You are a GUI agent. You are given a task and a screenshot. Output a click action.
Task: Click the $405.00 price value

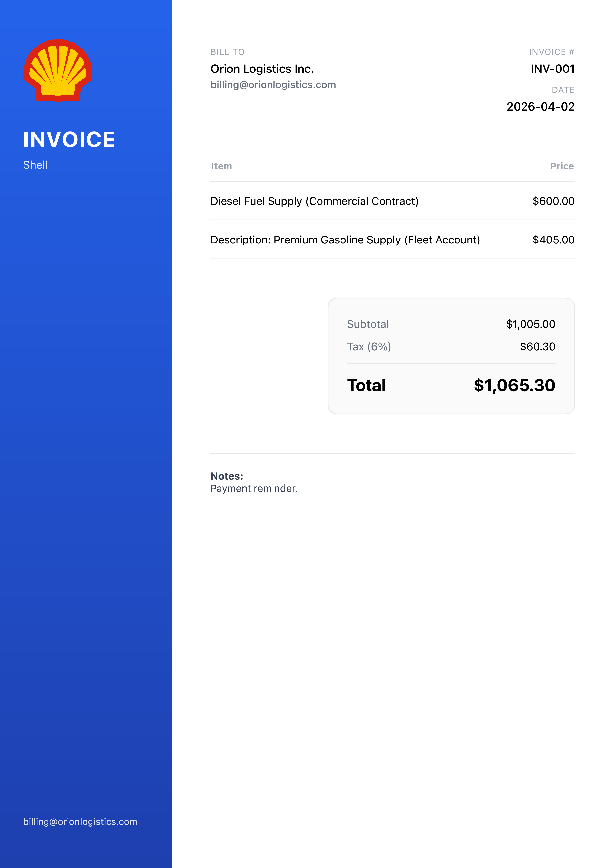pos(553,240)
